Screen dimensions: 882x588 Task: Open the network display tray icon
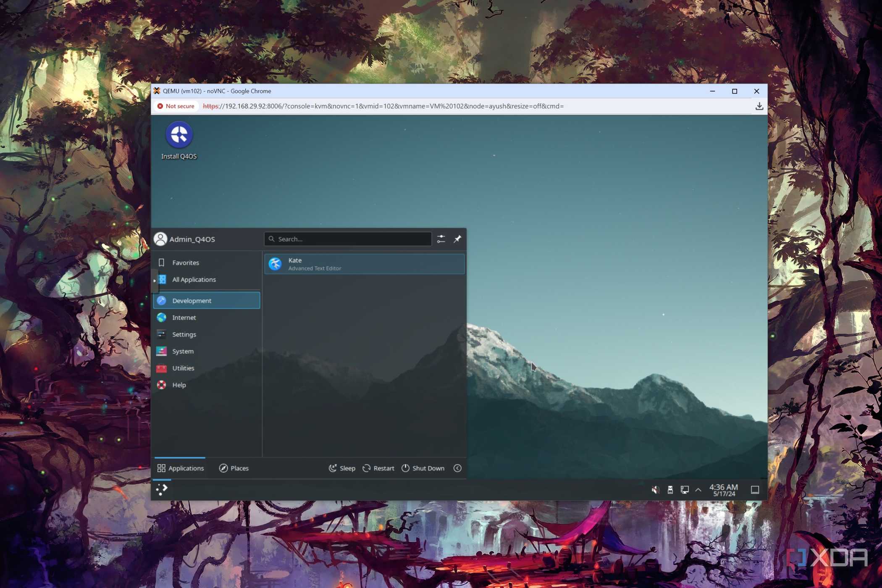(x=685, y=490)
